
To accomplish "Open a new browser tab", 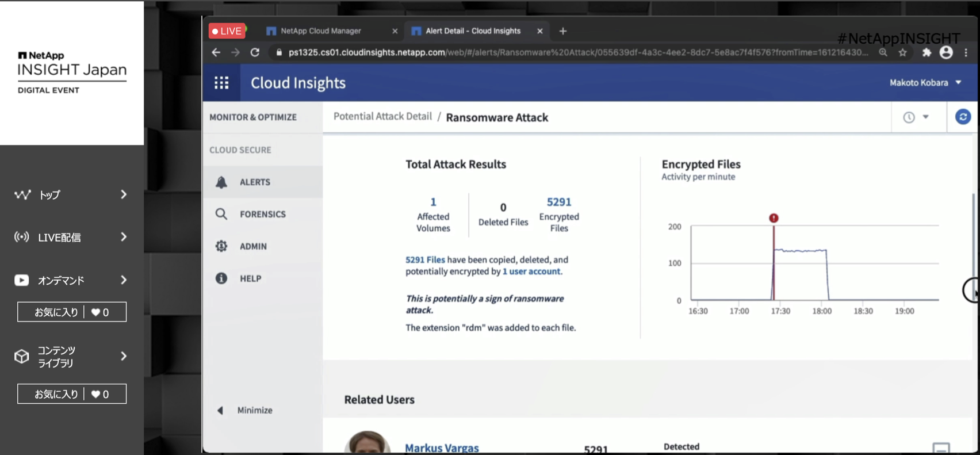I will click(x=563, y=31).
